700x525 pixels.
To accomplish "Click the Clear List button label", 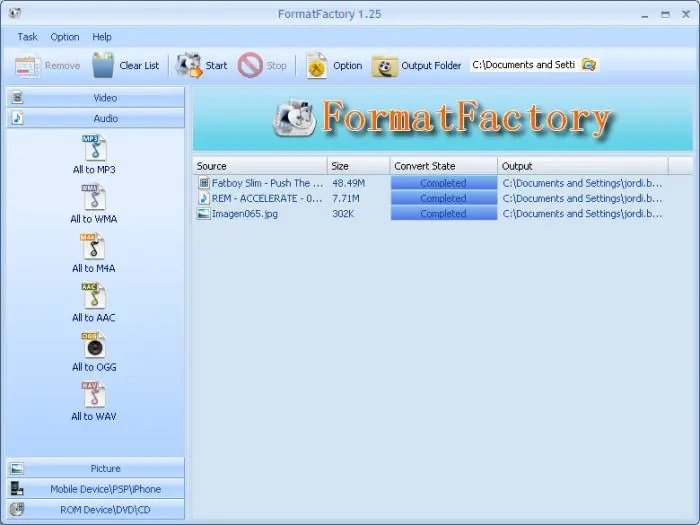I will (x=139, y=66).
